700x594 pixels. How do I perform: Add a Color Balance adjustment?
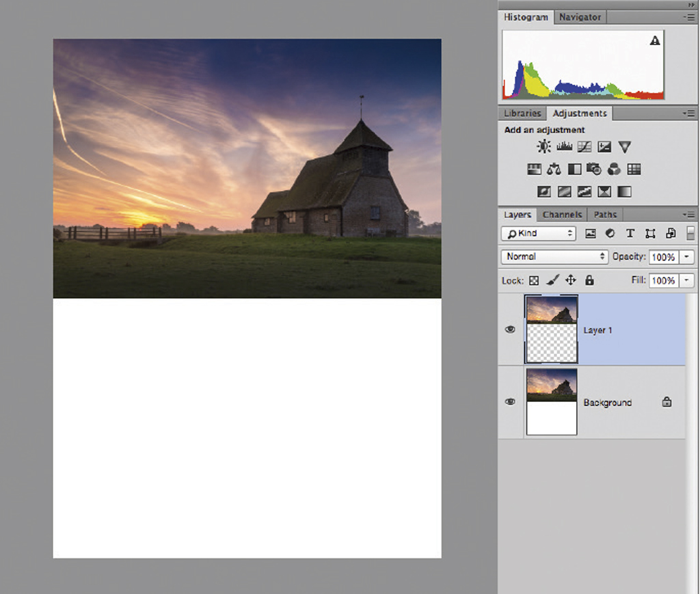[x=554, y=169]
